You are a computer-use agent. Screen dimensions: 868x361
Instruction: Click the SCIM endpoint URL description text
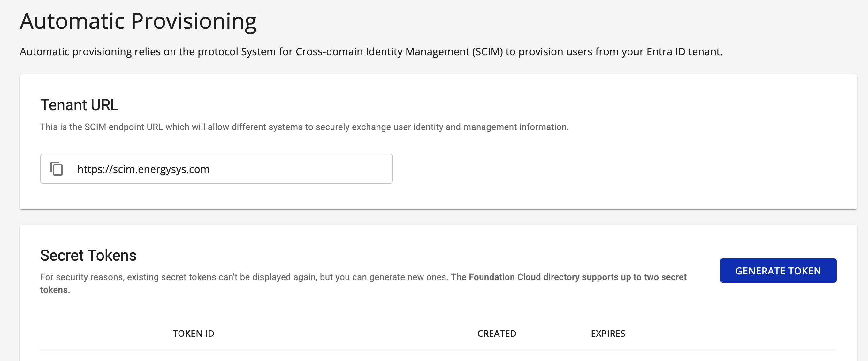click(x=304, y=127)
